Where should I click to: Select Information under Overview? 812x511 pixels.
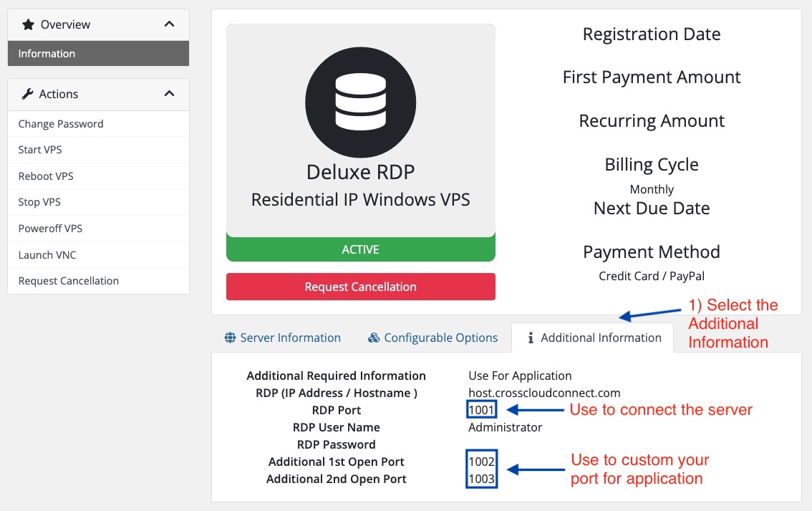click(47, 53)
